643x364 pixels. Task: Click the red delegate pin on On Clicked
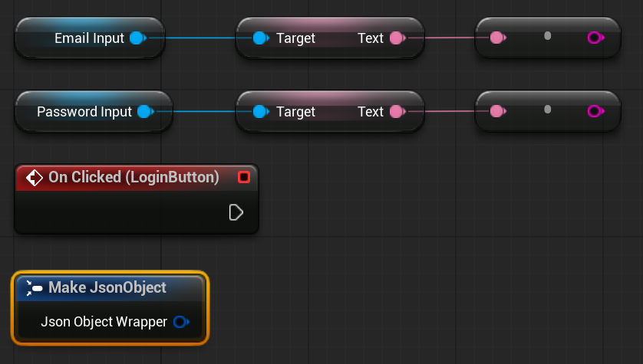(244, 177)
